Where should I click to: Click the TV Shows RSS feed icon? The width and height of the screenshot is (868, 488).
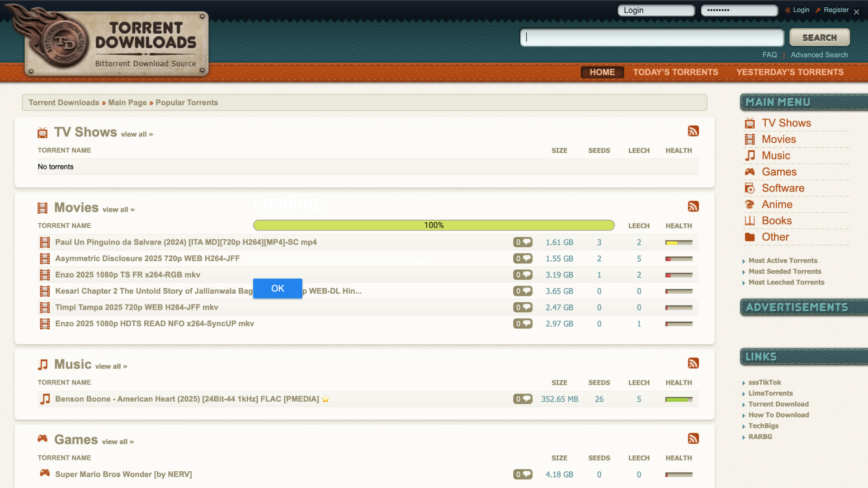[693, 131]
